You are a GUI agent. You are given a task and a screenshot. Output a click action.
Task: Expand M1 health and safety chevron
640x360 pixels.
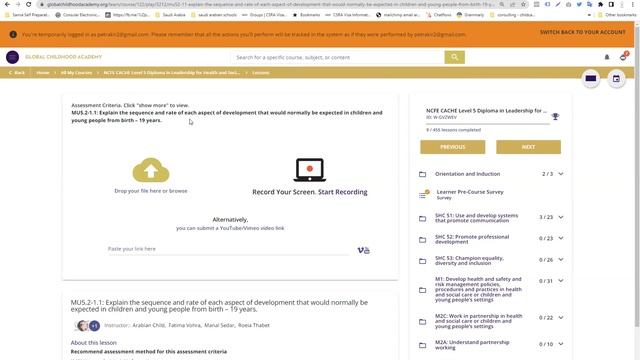pyautogui.click(x=561, y=281)
